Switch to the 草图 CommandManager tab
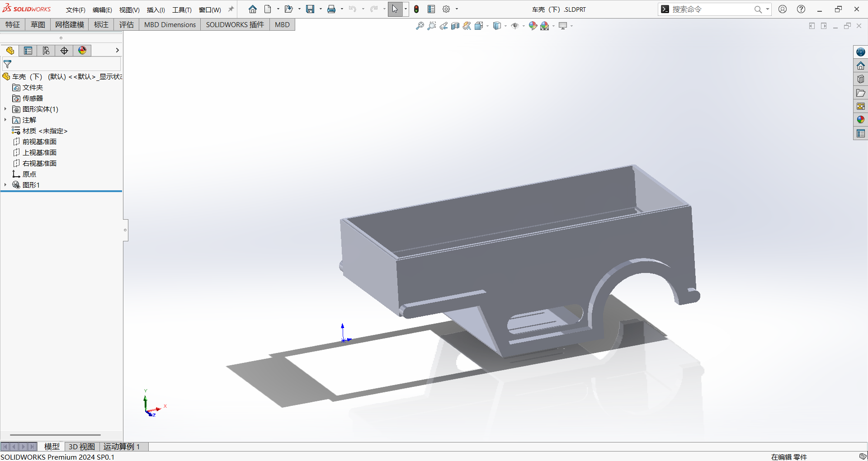Image resolution: width=868 pixels, height=461 pixels. coord(38,24)
